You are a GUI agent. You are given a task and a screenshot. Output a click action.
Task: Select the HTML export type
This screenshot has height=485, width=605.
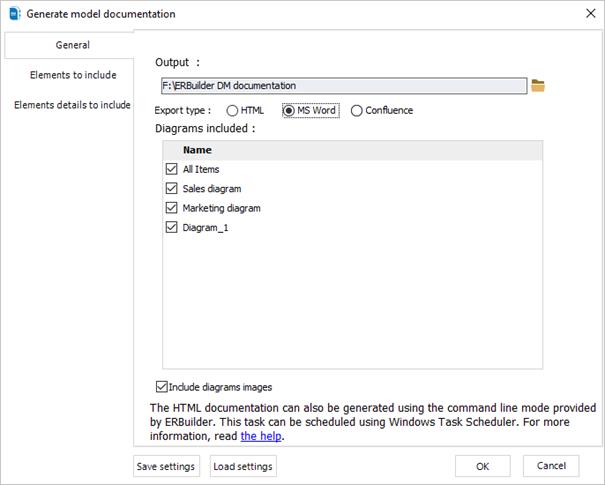[x=233, y=111]
